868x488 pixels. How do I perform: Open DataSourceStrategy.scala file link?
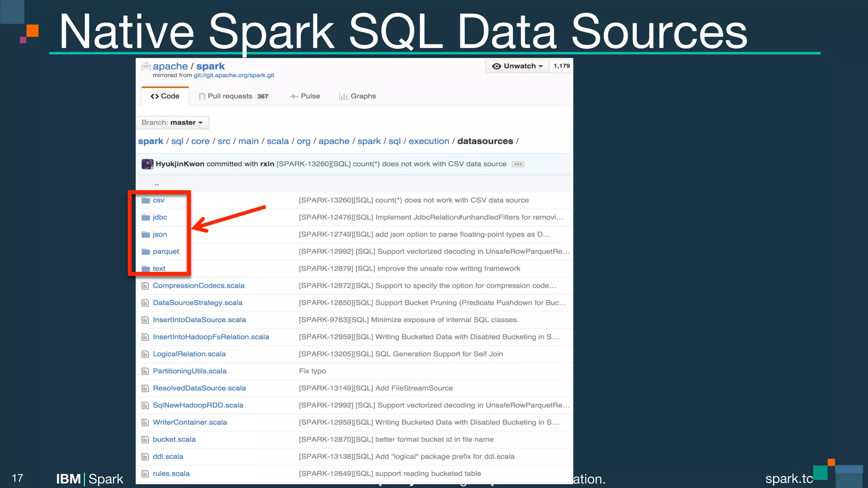point(198,302)
